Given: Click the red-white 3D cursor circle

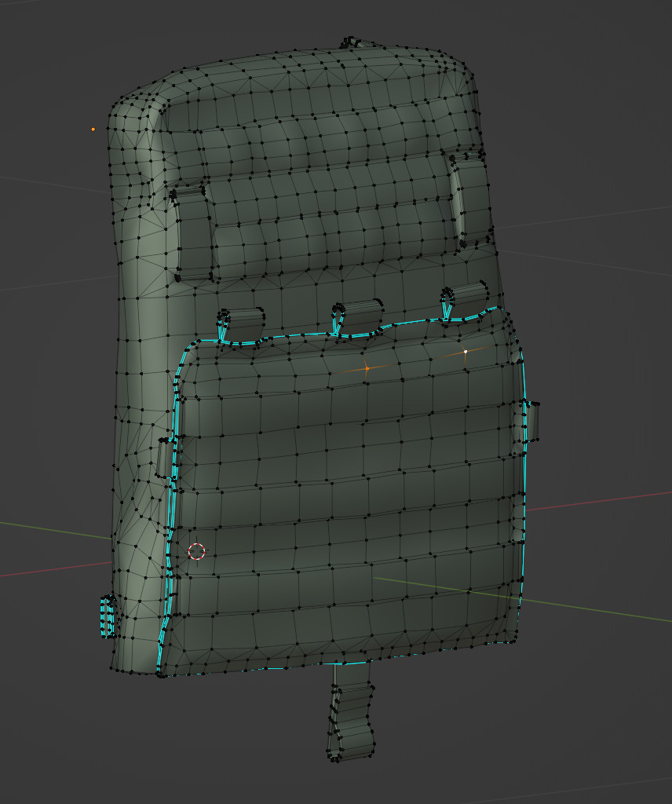Looking at the screenshot, I should [197, 551].
